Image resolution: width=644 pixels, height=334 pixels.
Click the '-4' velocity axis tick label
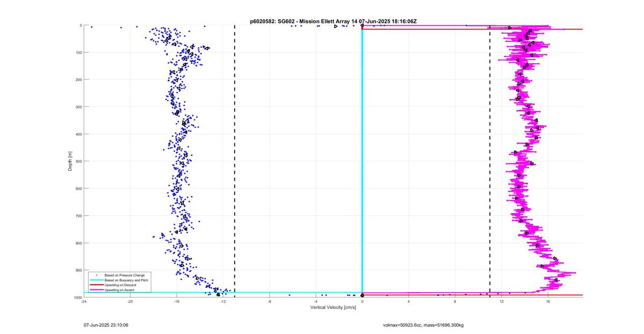(x=316, y=302)
